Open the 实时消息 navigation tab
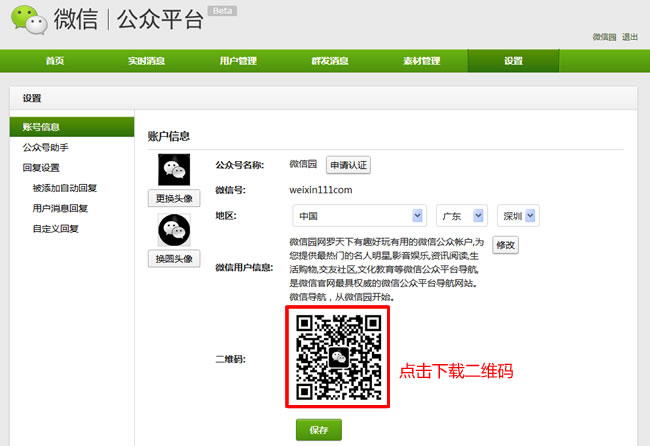650x446 pixels. tap(146, 61)
